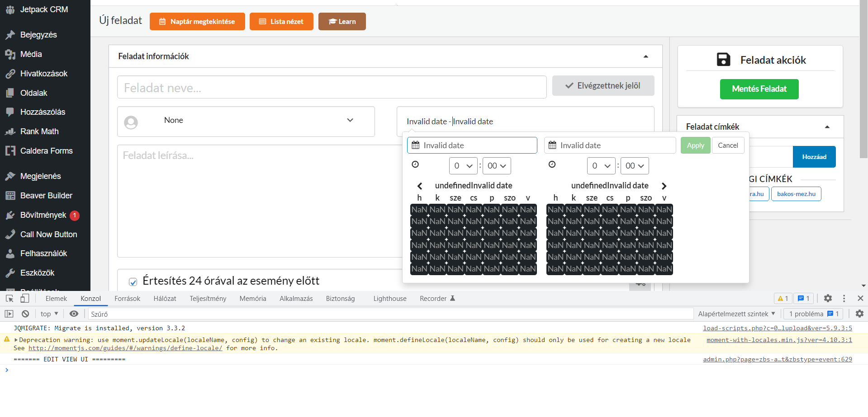This screenshot has height=417, width=868.
Task: Open the console settings gear icon
Action: [859, 314]
